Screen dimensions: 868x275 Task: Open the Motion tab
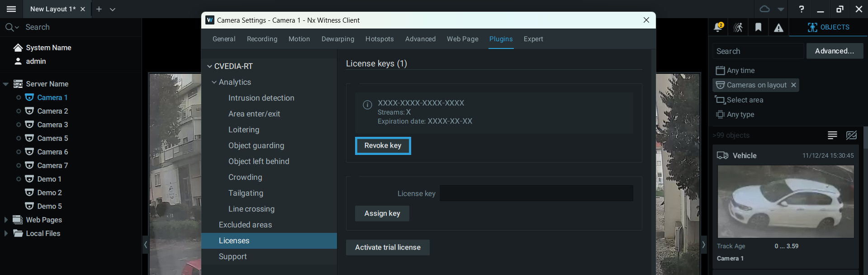pos(299,39)
